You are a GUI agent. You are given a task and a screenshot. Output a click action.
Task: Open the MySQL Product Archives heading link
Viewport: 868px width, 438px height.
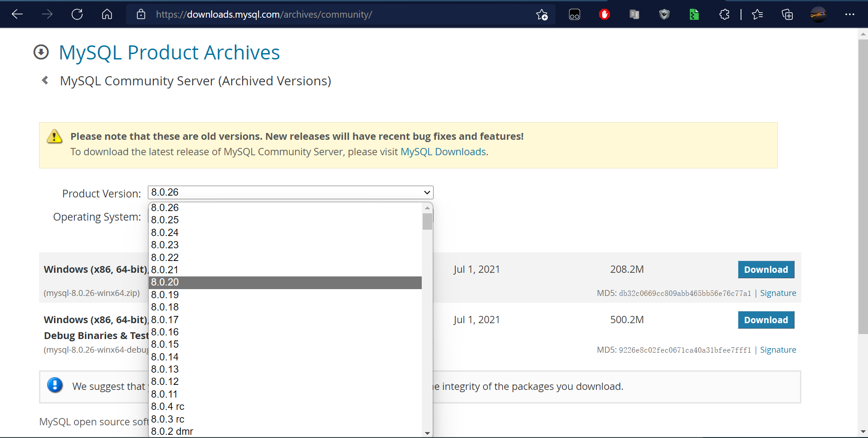coord(169,53)
